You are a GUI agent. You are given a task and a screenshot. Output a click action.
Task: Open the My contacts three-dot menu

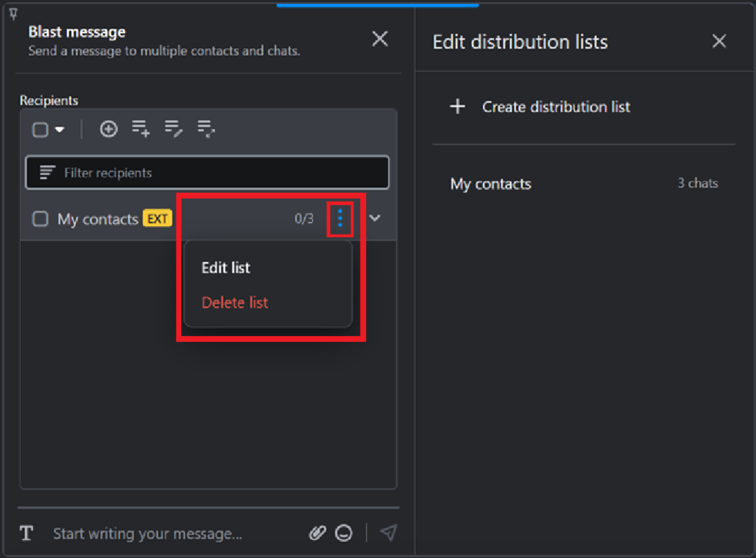[340, 218]
